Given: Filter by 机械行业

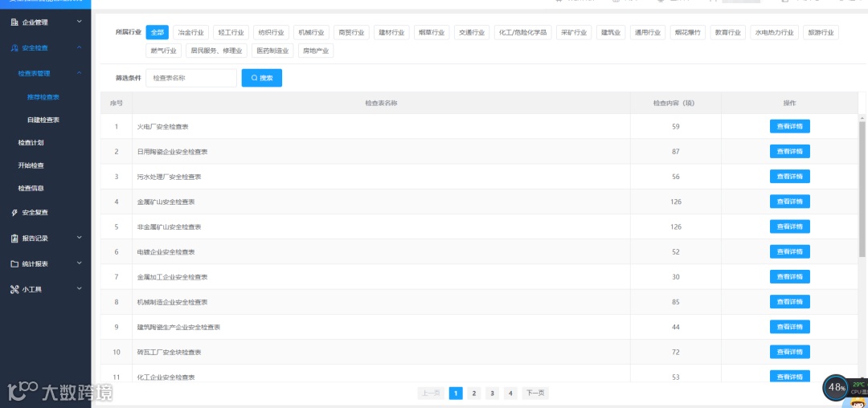Looking at the screenshot, I should (x=311, y=33).
